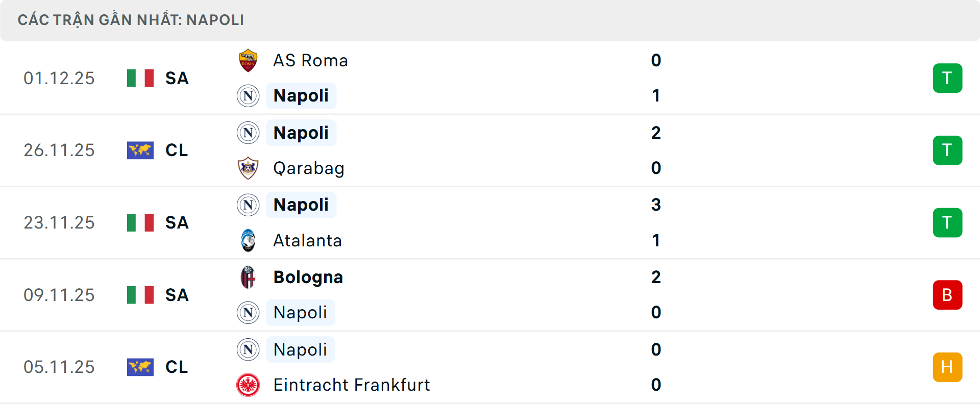Click the CÁC TRẬN GẦN NHẤT: NAPOLI header
This screenshot has height=404, width=980.
point(131,20)
